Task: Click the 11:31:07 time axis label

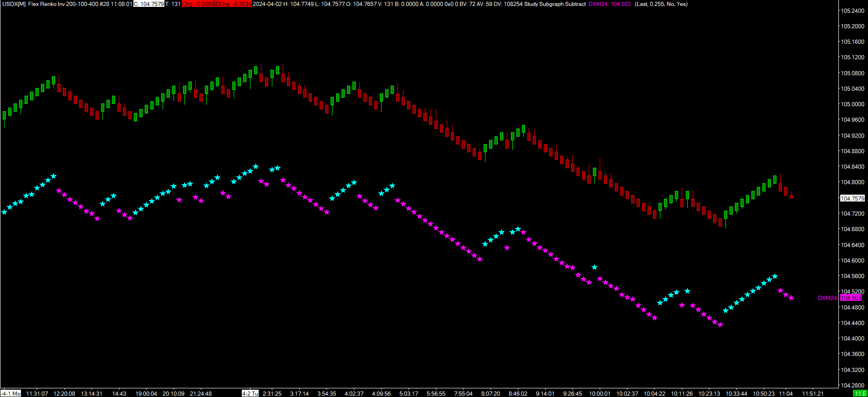Action: click(x=37, y=393)
